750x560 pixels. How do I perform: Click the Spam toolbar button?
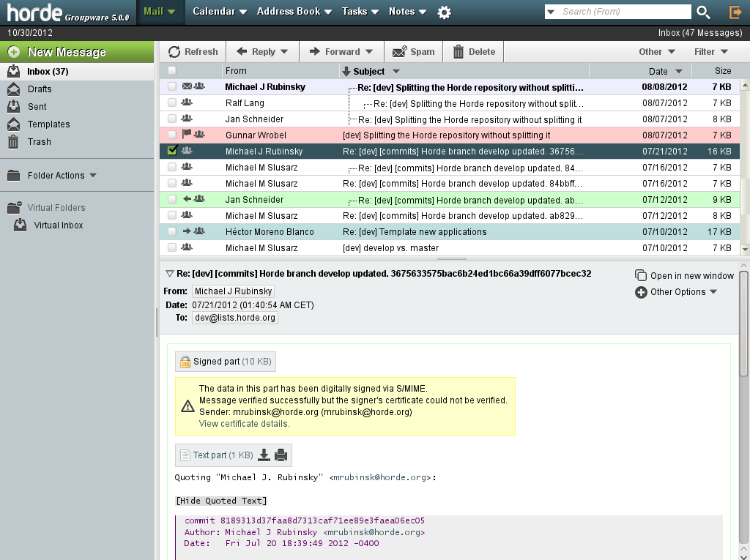point(414,52)
